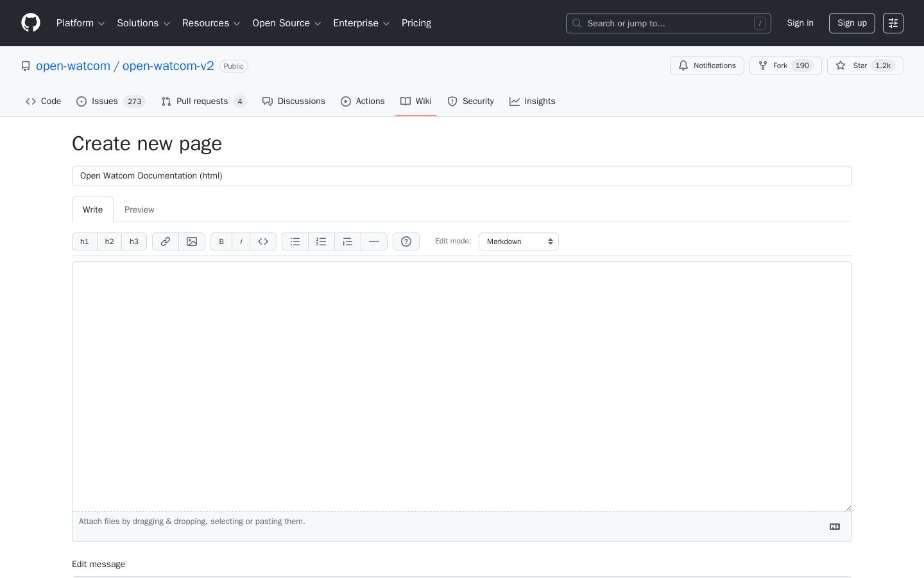Image resolution: width=924 pixels, height=578 pixels.
Task: Expand the Open Source menu
Action: pos(287,23)
